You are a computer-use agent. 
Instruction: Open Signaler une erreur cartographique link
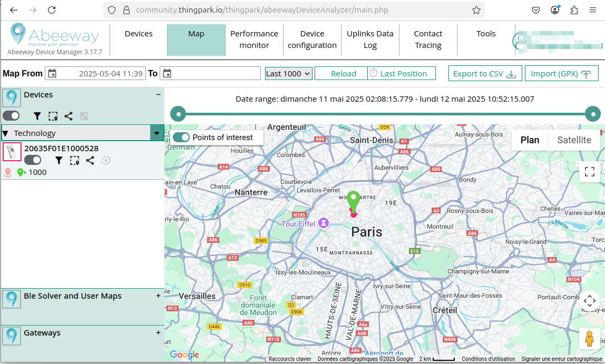[562, 359]
